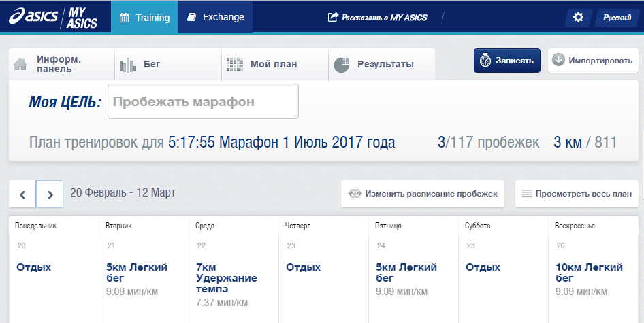Click the bar chart icon beside Бег
Screen dimensions: 644x323
128,65
